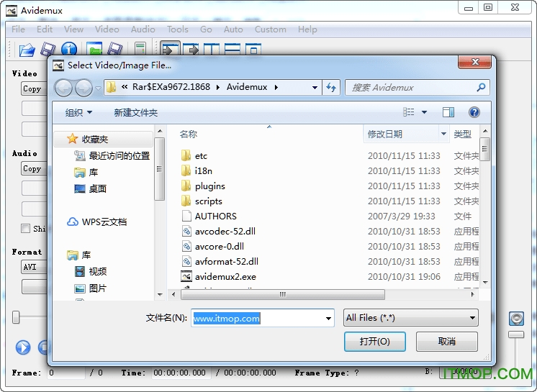The height and width of the screenshot is (392, 537).
Task: Open the File menu
Action: (18, 29)
